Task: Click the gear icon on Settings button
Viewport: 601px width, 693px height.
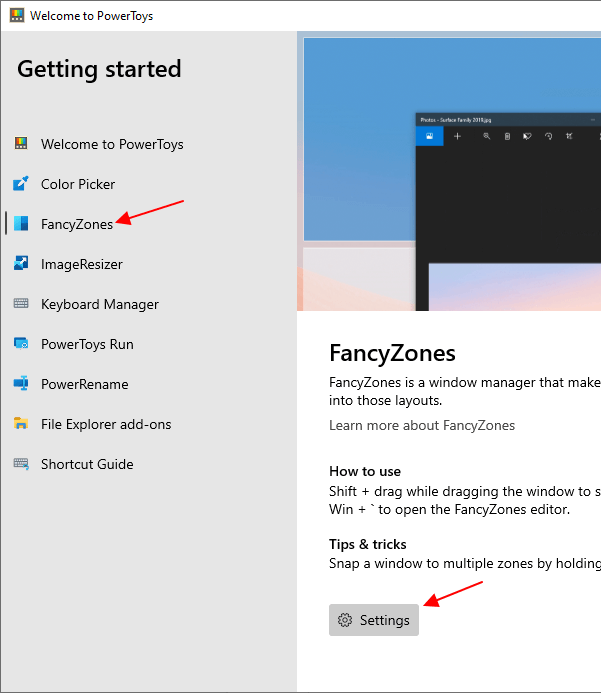Action: coord(345,620)
